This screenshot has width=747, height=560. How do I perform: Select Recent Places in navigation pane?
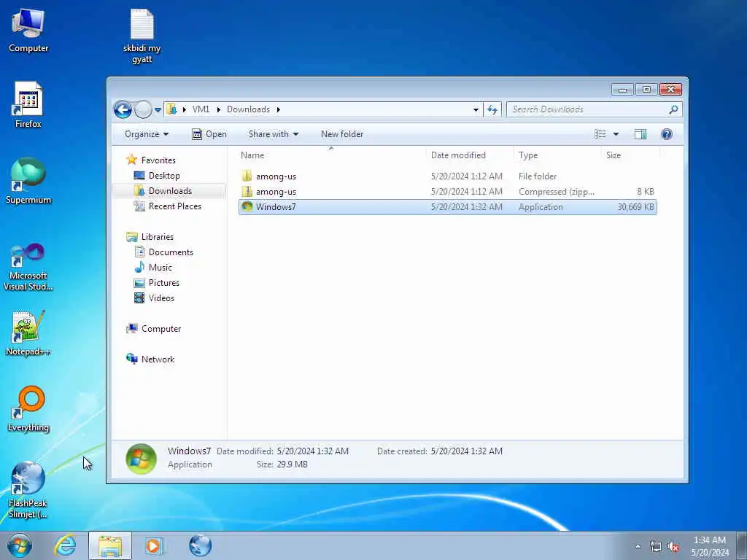(x=168, y=206)
